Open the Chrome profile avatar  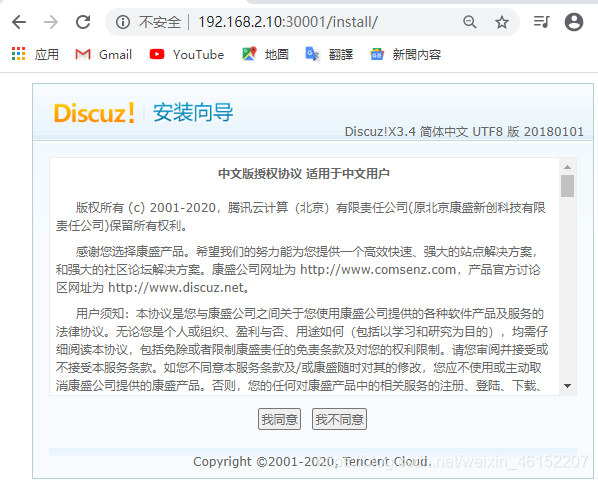click(574, 22)
